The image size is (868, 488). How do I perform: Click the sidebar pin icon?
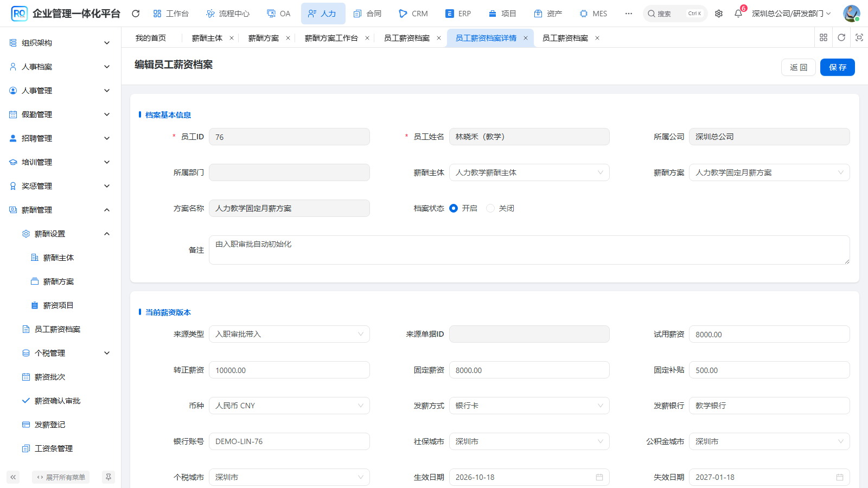pos(108,477)
